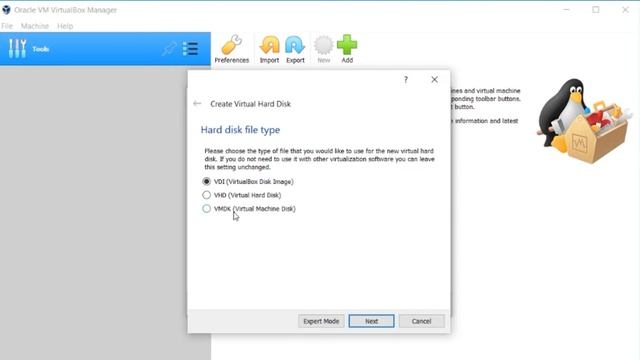Click the penguin toolbox welcome image
The width and height of the screenshot is (640, 360).
pyautogui.click(x=583, y=121)
